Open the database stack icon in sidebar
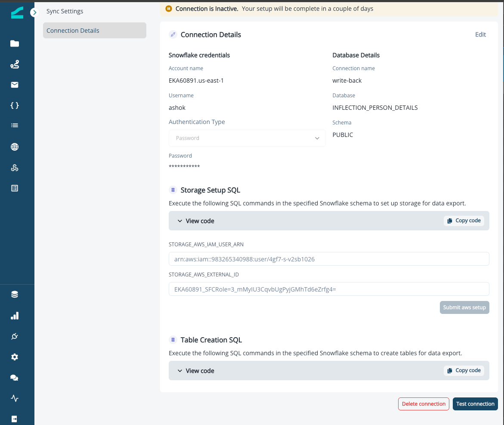 15,295
